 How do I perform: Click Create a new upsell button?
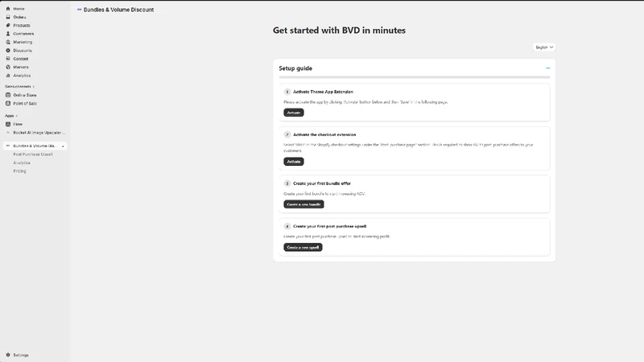303,247
